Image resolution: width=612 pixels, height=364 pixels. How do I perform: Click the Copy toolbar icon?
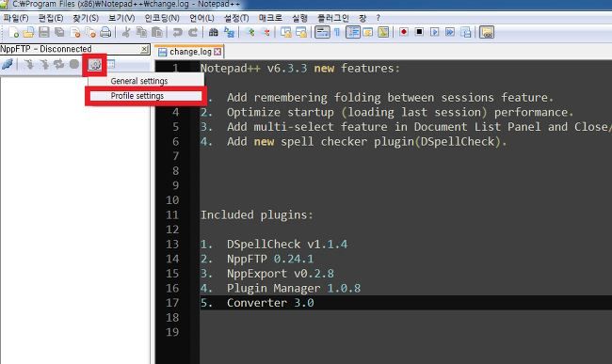(141, 32)
